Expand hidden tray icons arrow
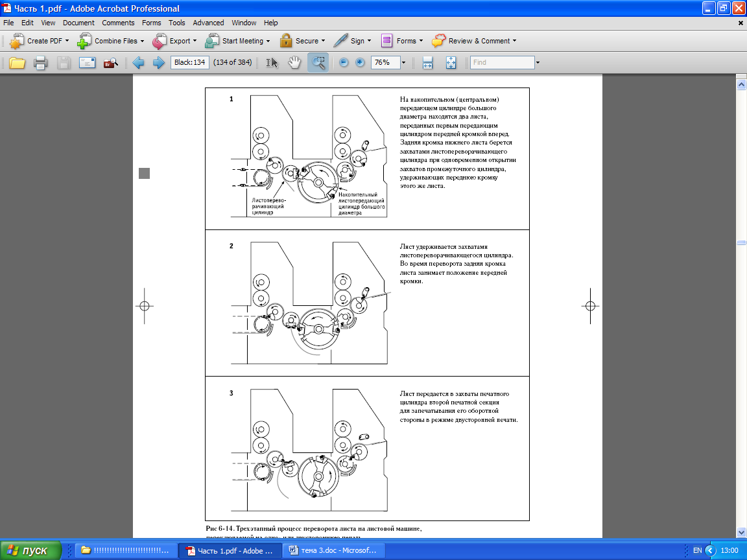747x560 pixels. point(710,550)
